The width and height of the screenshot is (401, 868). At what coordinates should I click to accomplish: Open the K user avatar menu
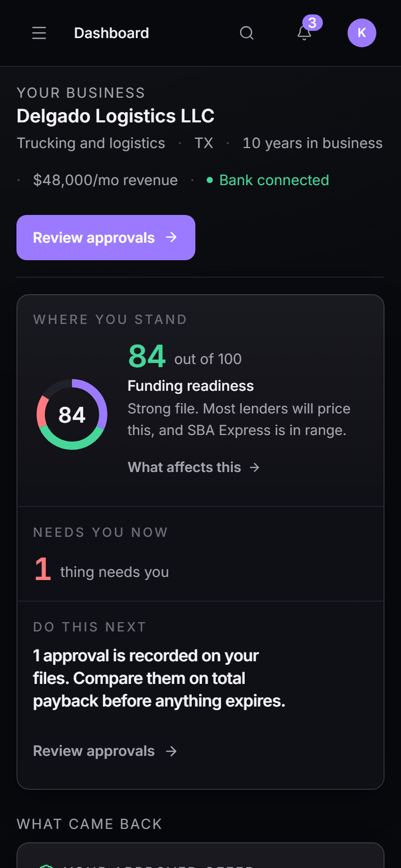362,33
